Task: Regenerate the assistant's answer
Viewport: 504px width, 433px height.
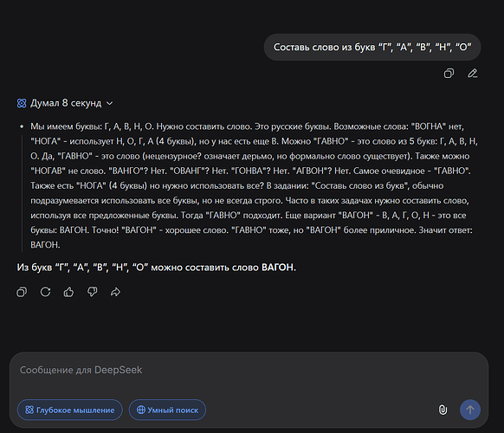Action: click(x=45, y=292)
